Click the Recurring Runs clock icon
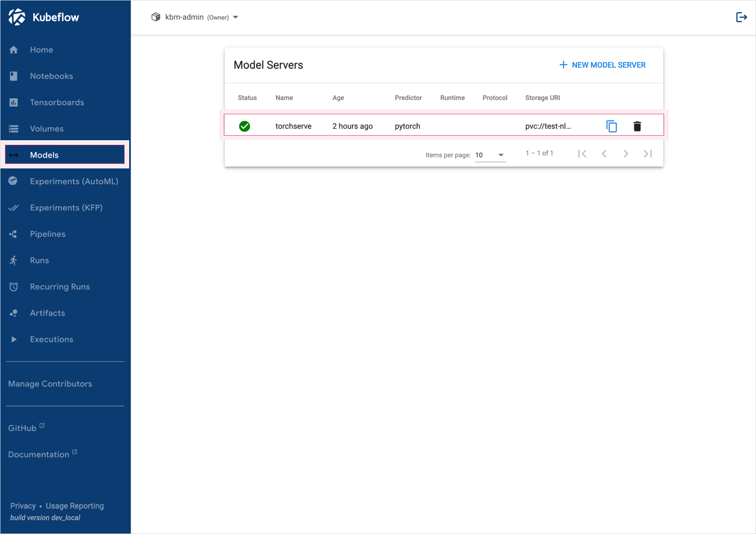The width and height of the screenshot is (756, 534). point(14,287)
